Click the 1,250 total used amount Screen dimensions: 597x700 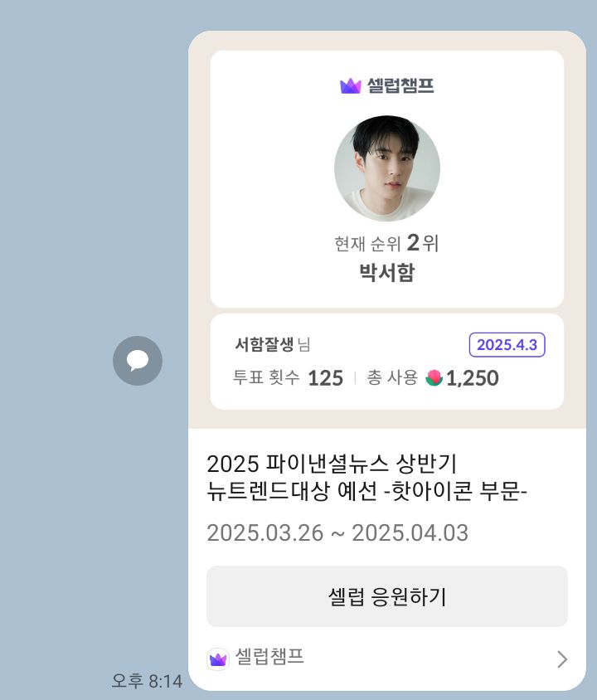pos(473,378)
